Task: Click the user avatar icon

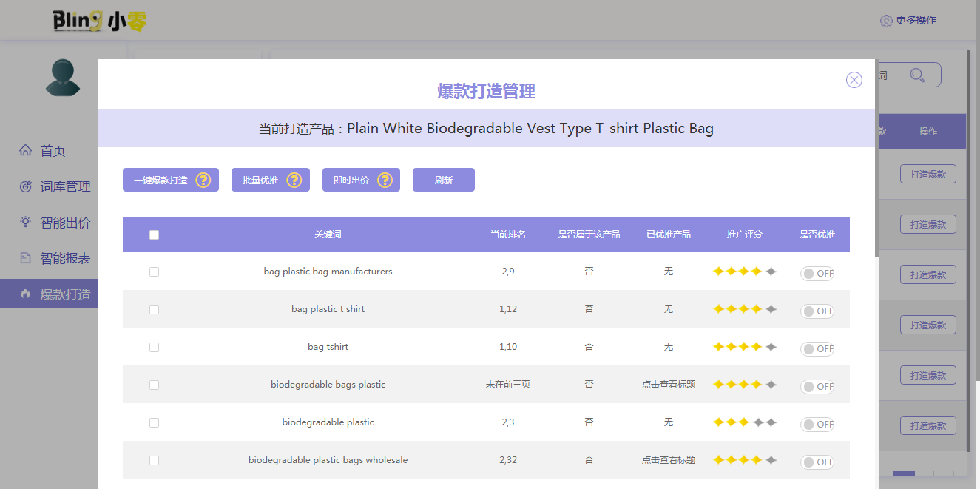Action: point(63,78)
